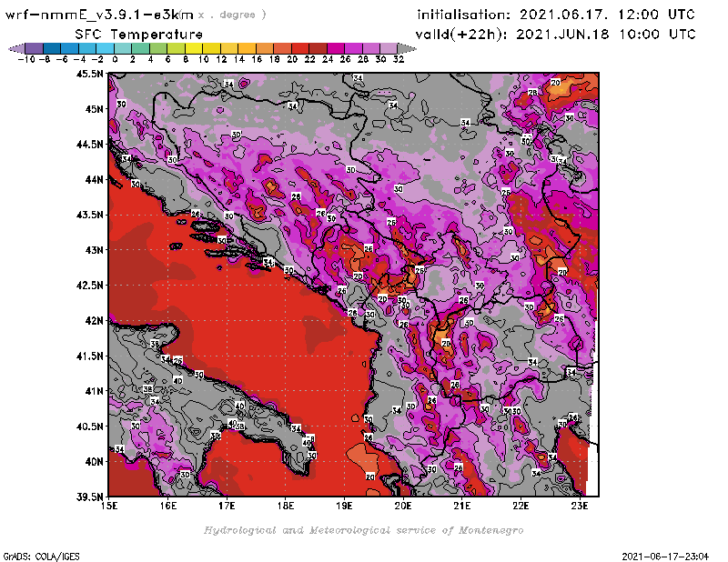
Task: Click the '40N' latitude label
Action: tap(94, 462)
